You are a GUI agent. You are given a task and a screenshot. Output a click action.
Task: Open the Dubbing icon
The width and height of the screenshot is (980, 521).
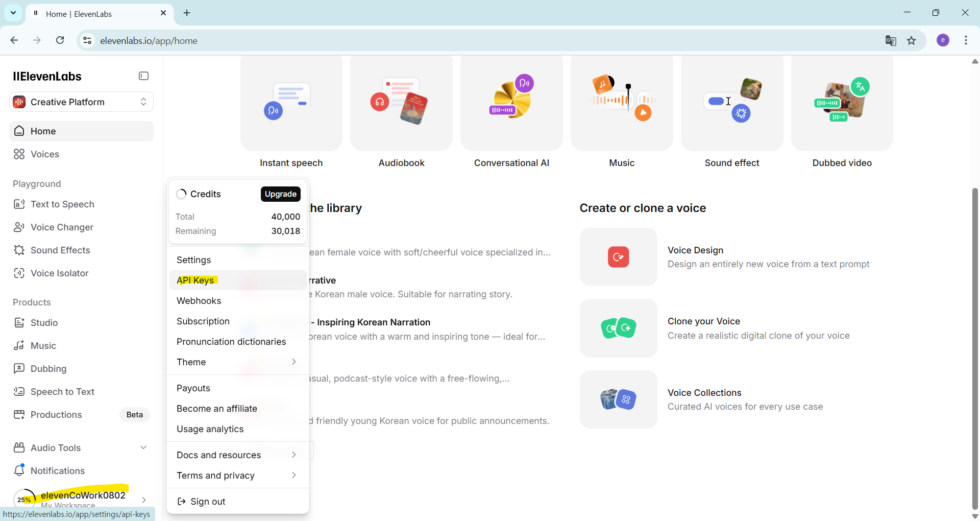click(x=19, y=369)
